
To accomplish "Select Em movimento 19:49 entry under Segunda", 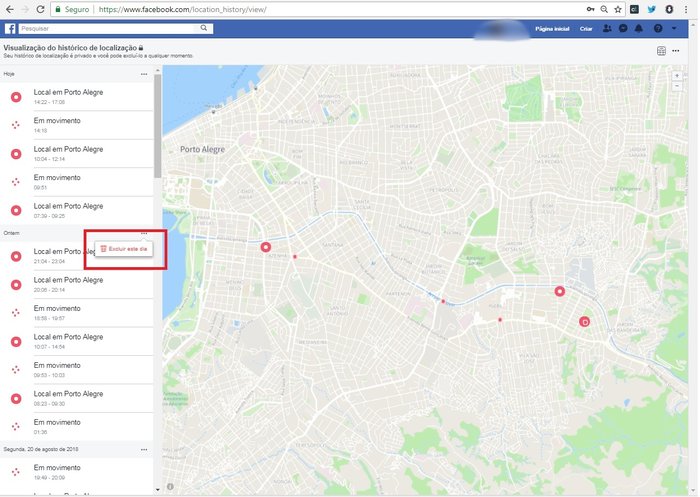I will 77,472.
